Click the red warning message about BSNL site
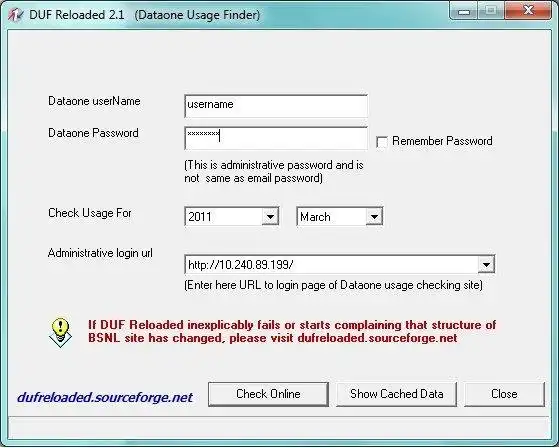Image resolution: width=559 pixels, height=448 pixels. click(x=292, y=331)
